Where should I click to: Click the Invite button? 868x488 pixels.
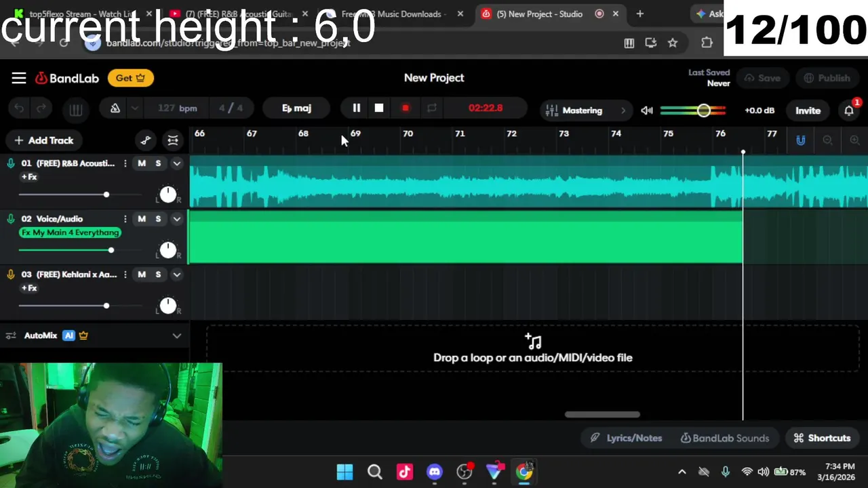808,110
